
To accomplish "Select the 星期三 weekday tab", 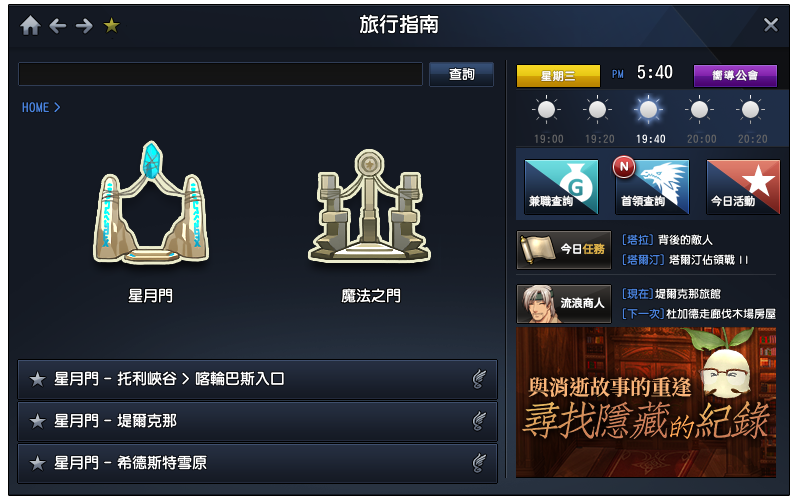I will point(558,76).
